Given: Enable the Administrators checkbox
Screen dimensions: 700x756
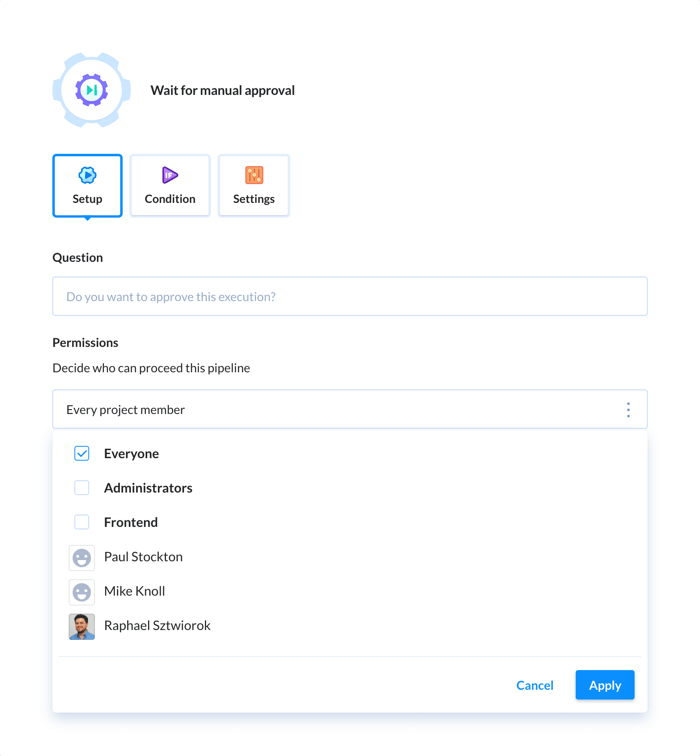Looking at the screenshot, I should (x=82, y=488).
